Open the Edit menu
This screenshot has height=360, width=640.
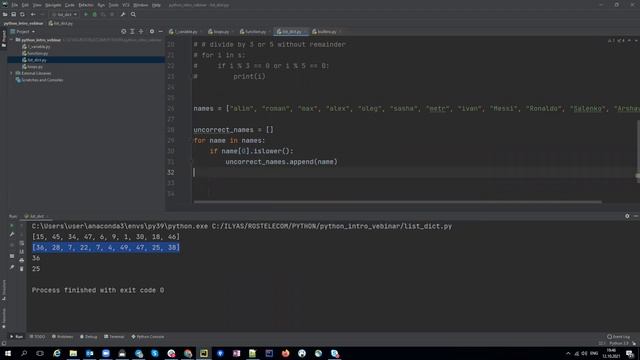[x=25, y=5]
